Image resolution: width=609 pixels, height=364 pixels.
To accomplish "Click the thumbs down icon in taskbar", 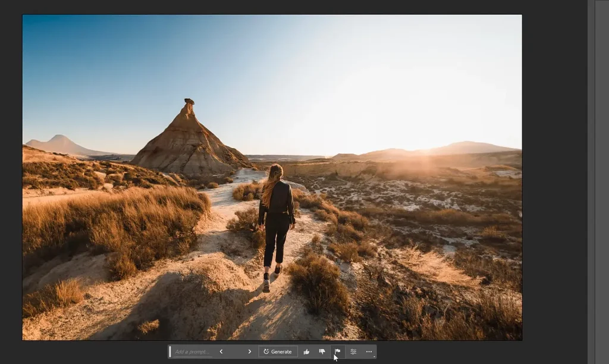I will 322,352.
